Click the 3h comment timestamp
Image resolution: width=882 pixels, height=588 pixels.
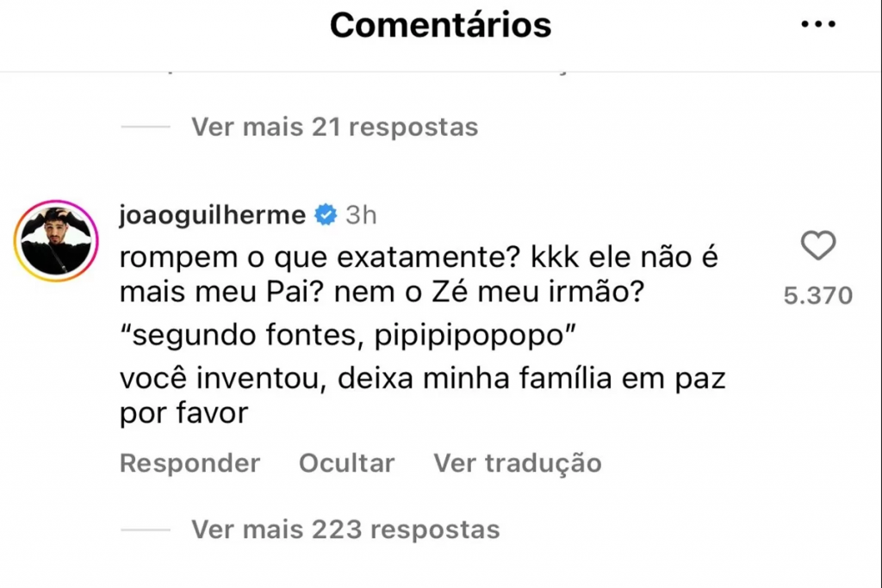[361, 215]
